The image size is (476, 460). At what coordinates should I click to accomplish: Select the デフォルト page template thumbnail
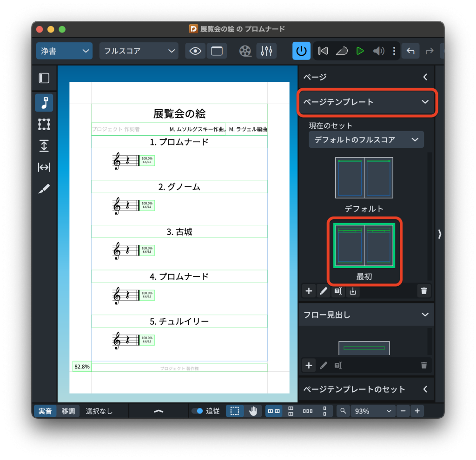click(364, 178)
